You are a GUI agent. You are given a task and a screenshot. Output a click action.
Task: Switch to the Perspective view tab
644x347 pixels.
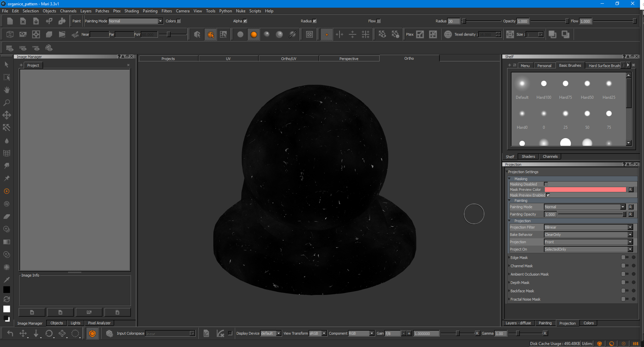(x=349, y=59)
